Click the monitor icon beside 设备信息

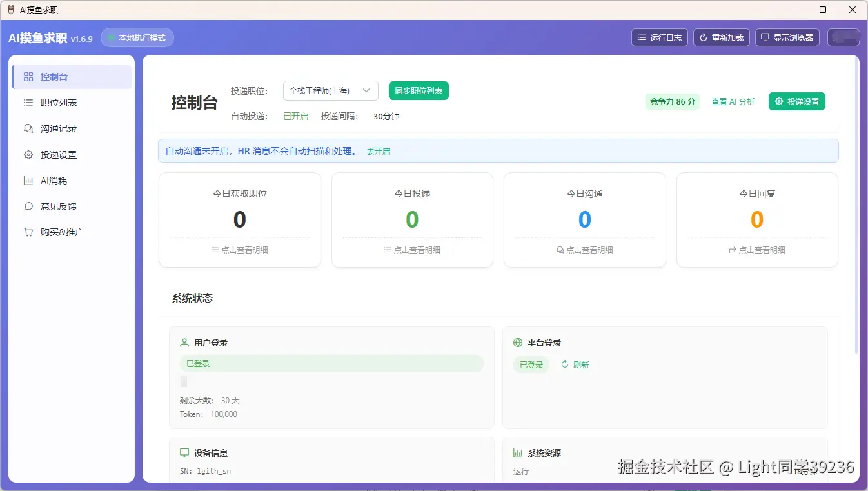click(x=184, y=453)
